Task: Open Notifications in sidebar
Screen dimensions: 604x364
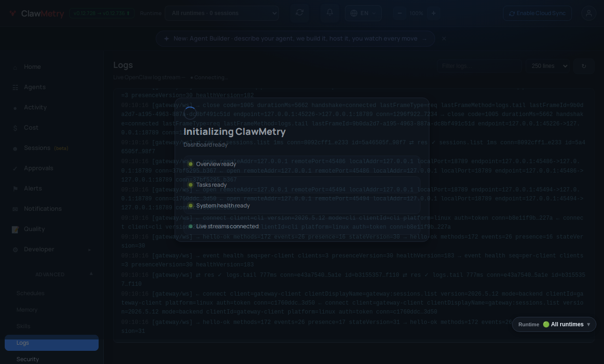Action: pos(52,209)
